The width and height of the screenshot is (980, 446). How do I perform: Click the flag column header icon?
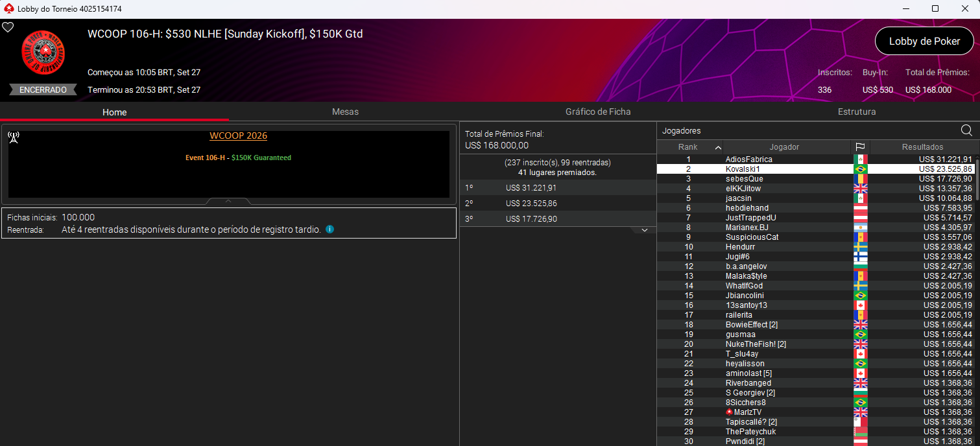pyautogui.click(x=860, y=147)
